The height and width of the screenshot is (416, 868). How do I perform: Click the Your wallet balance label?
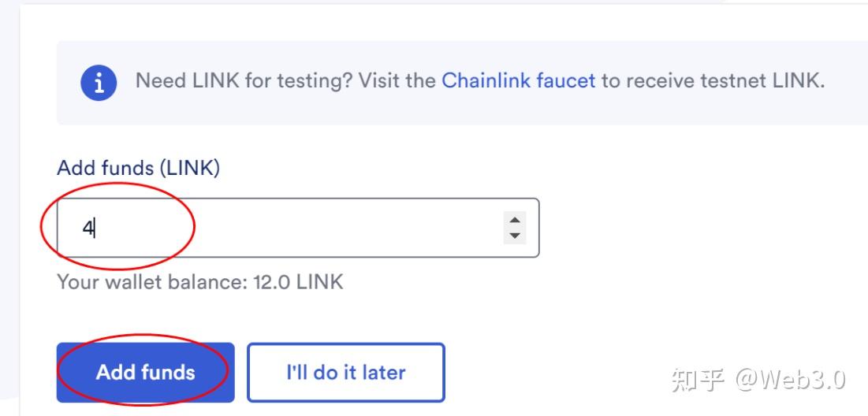click(x=151, y=282)
